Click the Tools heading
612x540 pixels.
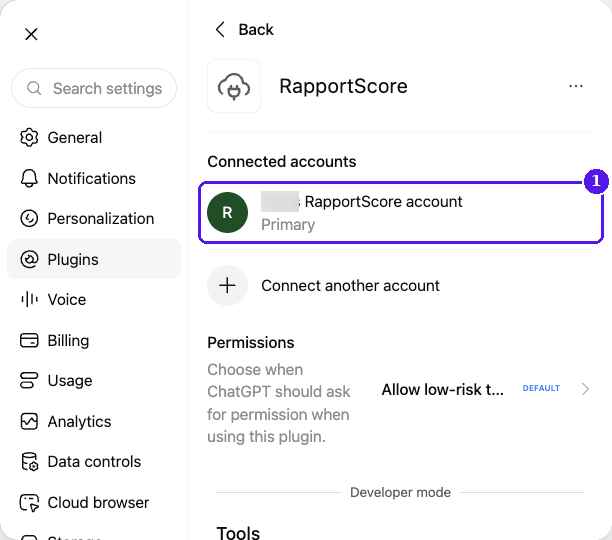click(x=238, y=533)
